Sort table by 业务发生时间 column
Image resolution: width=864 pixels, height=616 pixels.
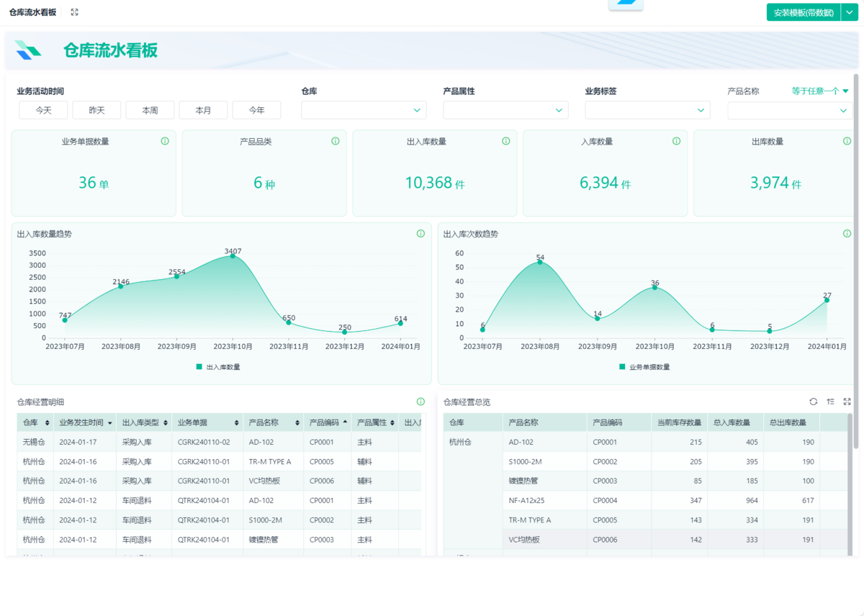point(86,422)
